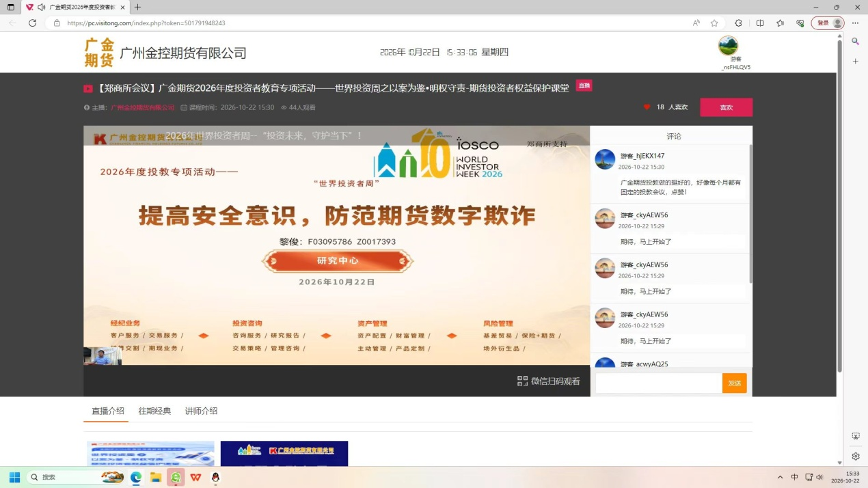Mute the browser tab audio speaker icon
The image size is (868, 488).
[x=42, y=7]
